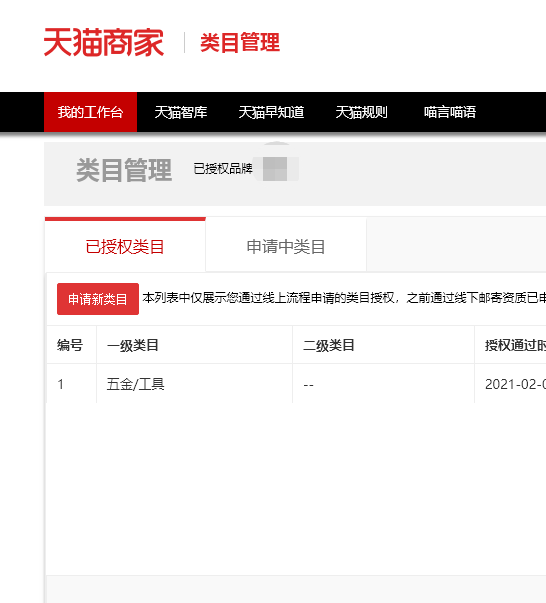
Task: Open 天猫规则 in navigation bar
Action: pyautogui.click(x=361, y=112)
